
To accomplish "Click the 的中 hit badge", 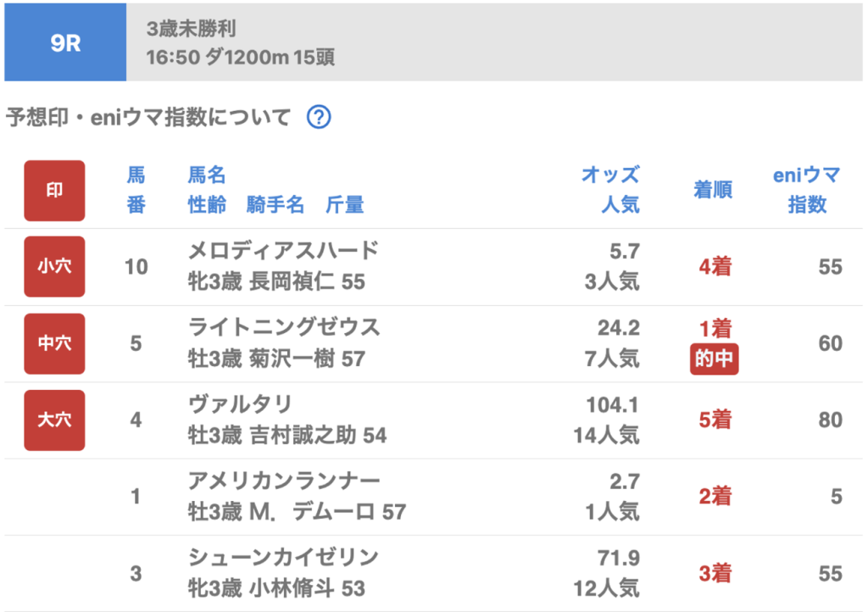I will click(x=715, y=360).
